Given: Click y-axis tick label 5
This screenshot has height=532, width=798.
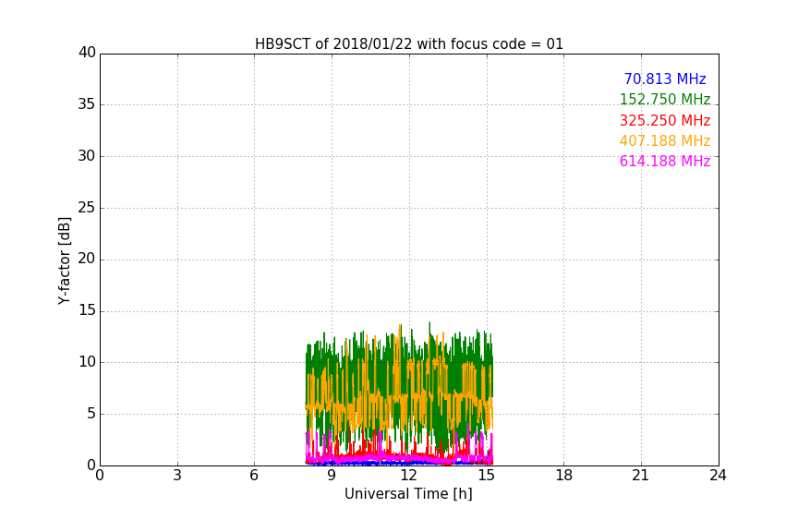Looking at the screenshot, I should click(91, 414).
